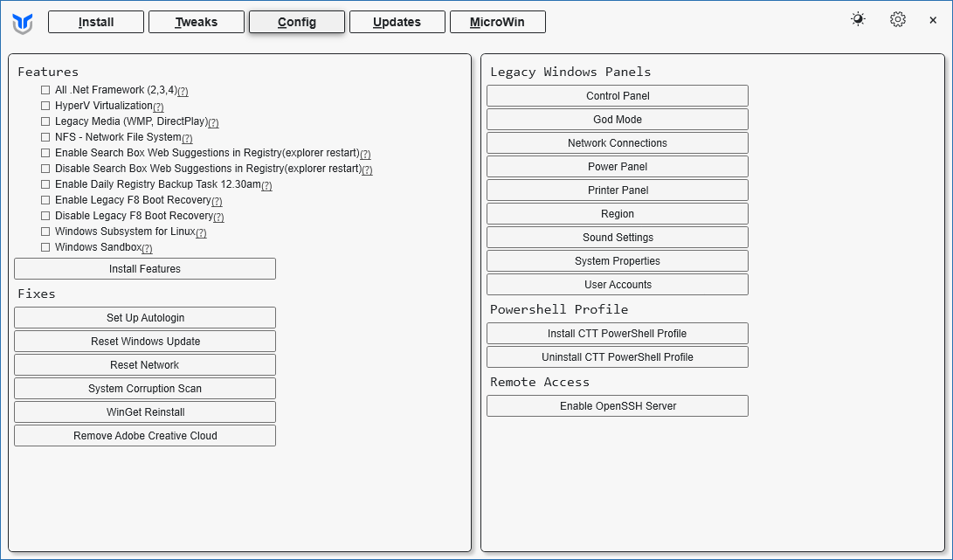Open the Printer Panel
The height and width of the screenshot is (560, 953).
pos(618,190)
